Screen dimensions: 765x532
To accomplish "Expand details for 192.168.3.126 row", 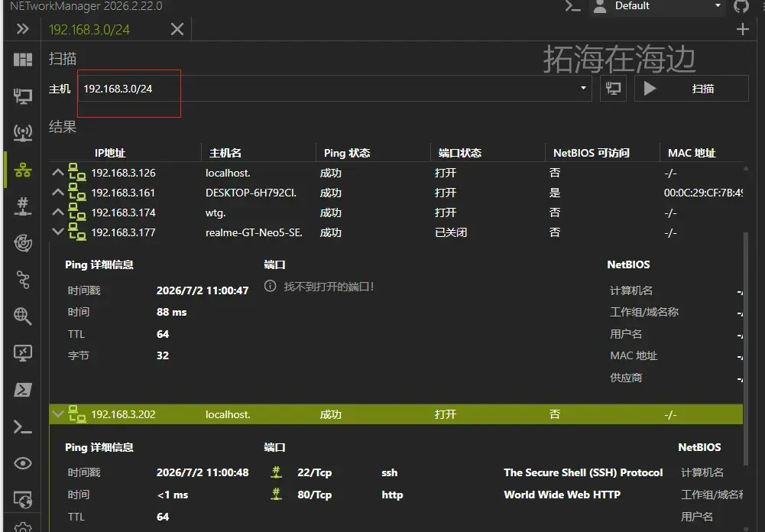I will pyautogui.click(x=57, y=172).
